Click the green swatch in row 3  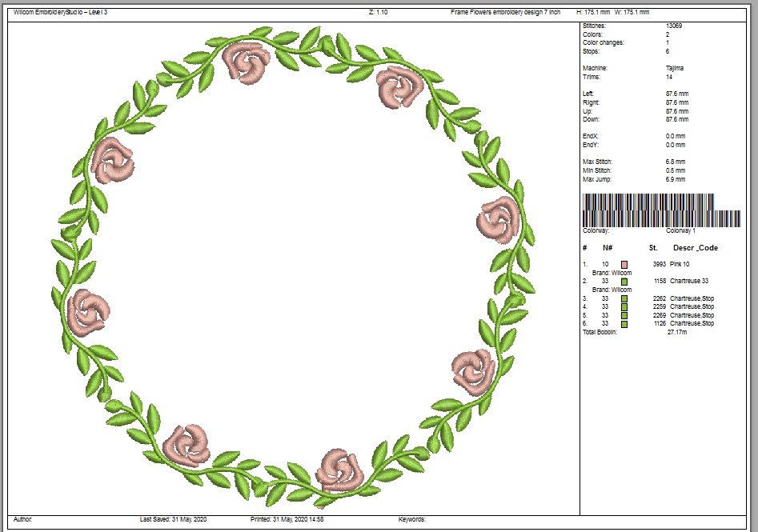point(624,298)
